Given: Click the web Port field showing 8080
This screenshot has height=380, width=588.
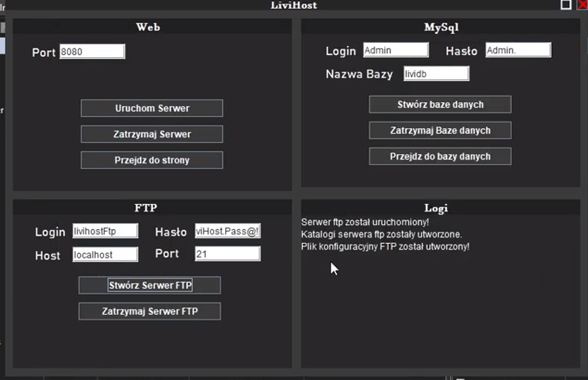Looking at the screenshot, I should coord(91,51).
